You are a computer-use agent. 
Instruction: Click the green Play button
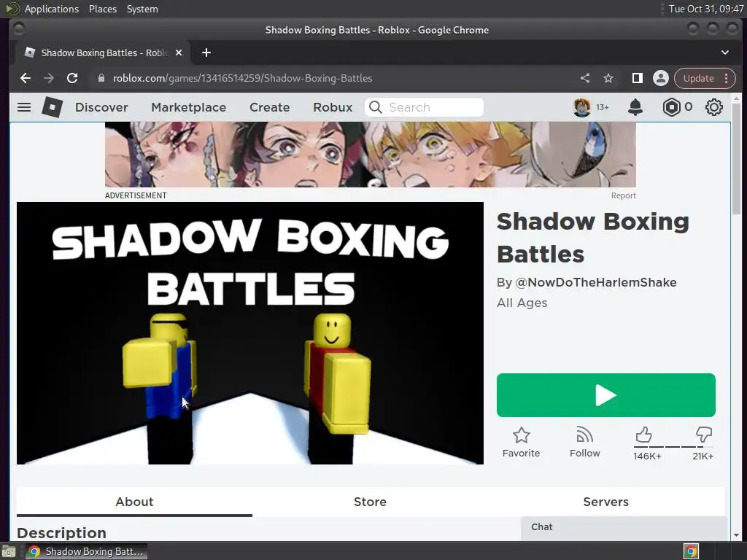coord(606,395)
